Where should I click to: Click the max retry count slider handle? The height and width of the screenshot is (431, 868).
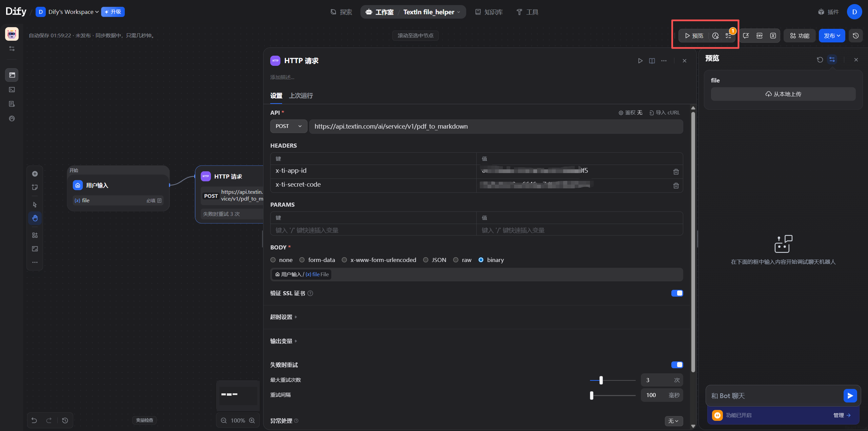point(601,380)
